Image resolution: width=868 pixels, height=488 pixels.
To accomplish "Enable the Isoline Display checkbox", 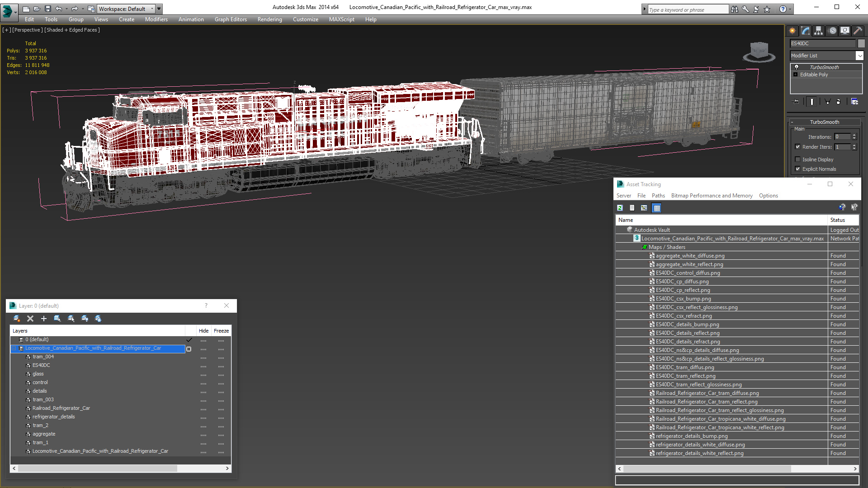I will (x=798, y=160).
